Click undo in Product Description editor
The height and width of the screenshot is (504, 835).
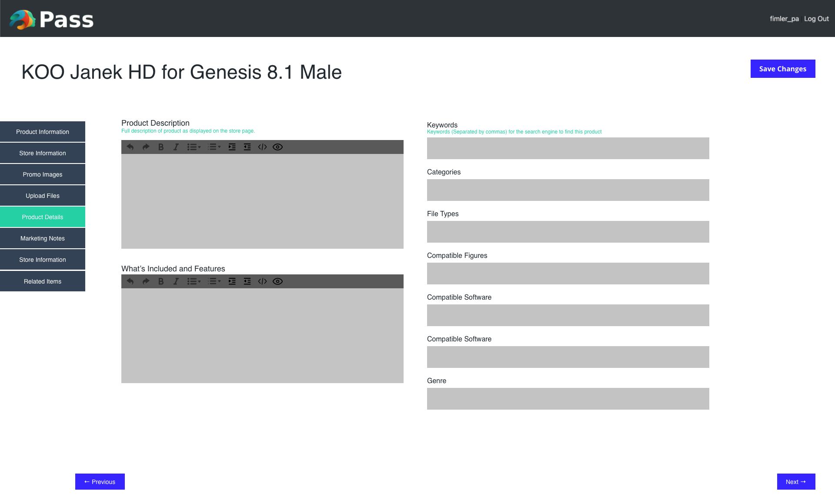click(x=130, y=147)
